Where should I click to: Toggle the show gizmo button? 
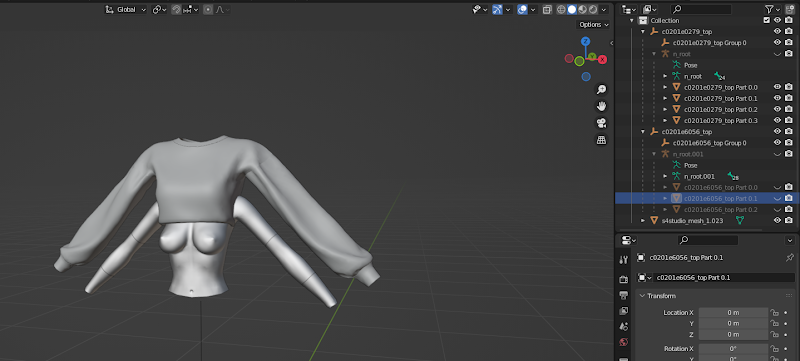coord(497,9)
